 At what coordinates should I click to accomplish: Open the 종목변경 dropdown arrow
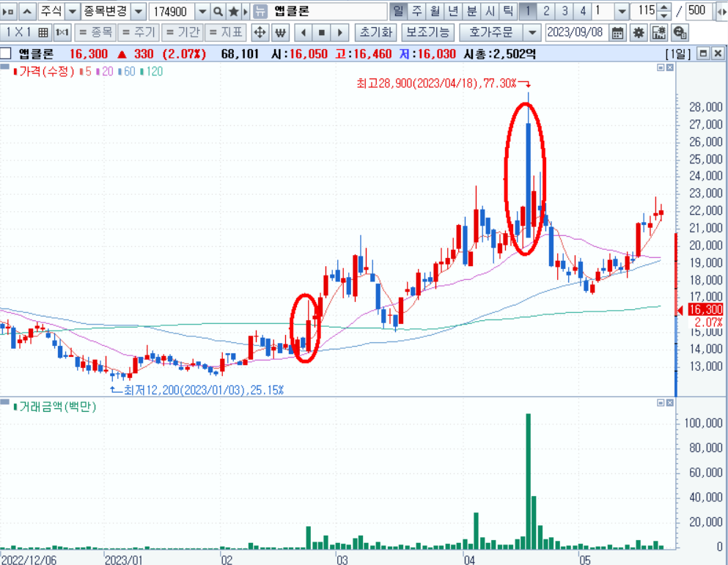[139, 12]
